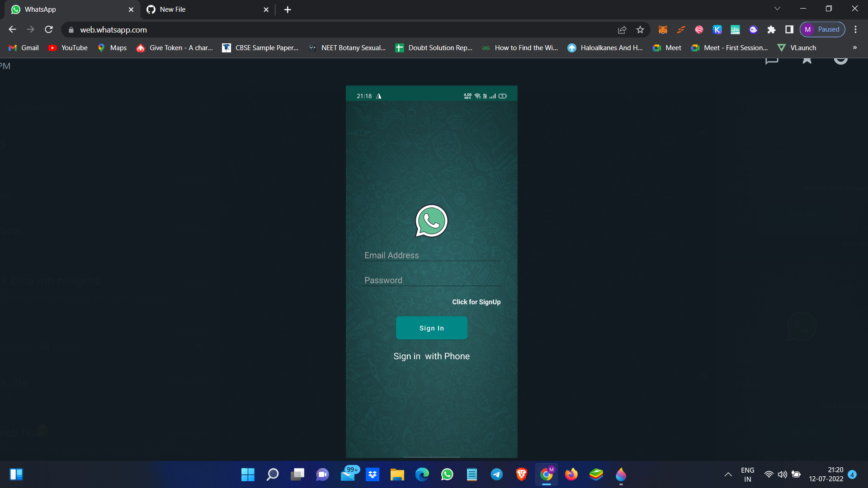This screenshot has height=488, width=868.
Task: Open the Kite extension icon
Action: [x=717, y=29]
